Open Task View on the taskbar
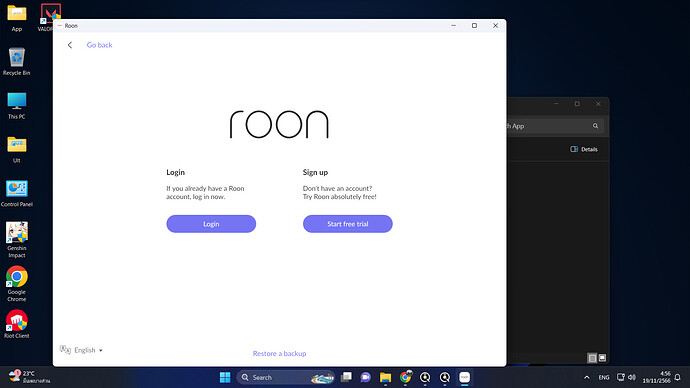Image resolution: width=690 pixels, height=388 pixels. 346,377
